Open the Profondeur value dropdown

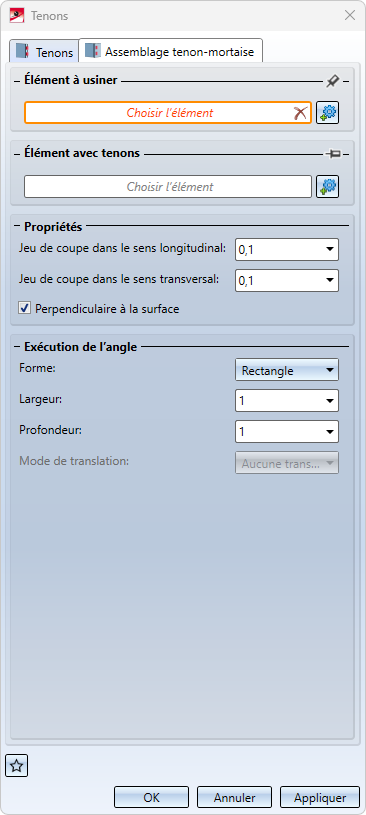[329, 431]
